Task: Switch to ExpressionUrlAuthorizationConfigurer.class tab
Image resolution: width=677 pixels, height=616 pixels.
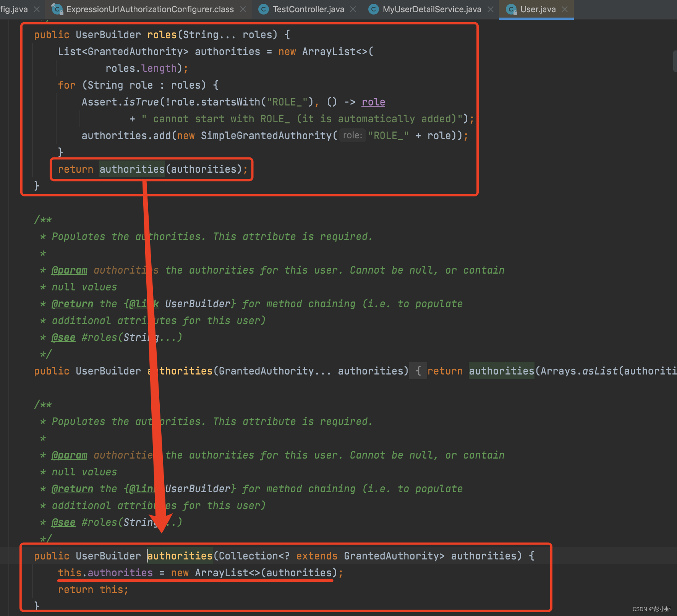Action: [x=150, y=9]
